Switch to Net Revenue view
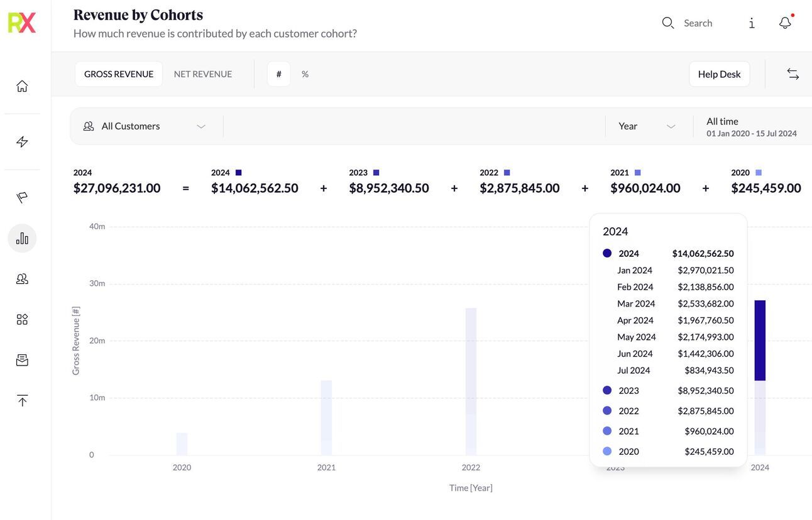The width and height of the screenshot is (812, 520). pos(203,74)
